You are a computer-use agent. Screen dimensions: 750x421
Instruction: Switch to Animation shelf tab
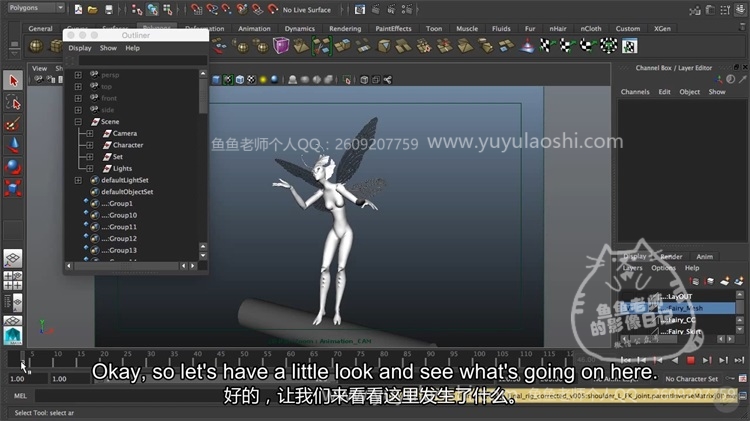[x=254, y=29]
